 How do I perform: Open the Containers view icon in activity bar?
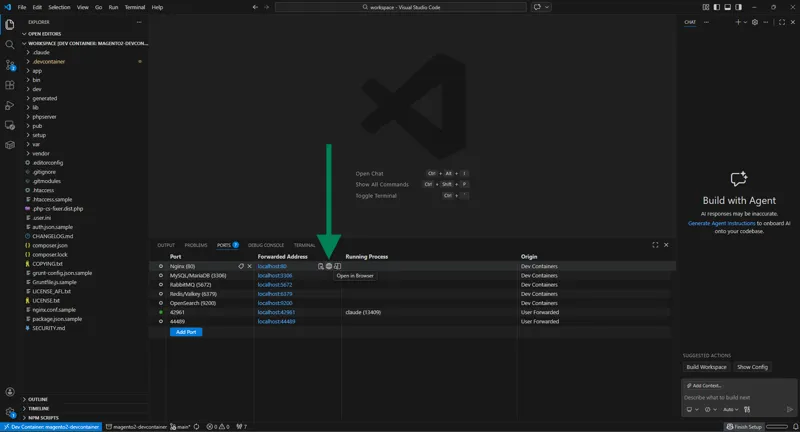pyautogui.click(x=10, y=145)
